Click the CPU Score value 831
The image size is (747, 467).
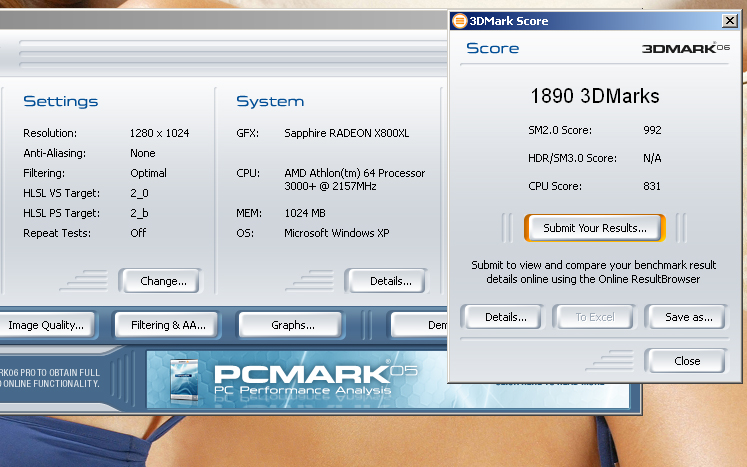click(652, 186)
